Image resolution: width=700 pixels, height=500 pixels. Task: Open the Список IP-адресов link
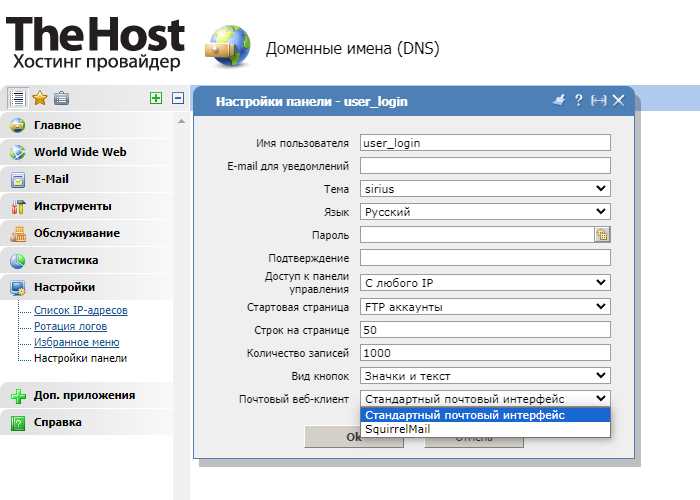click(81, 310)
